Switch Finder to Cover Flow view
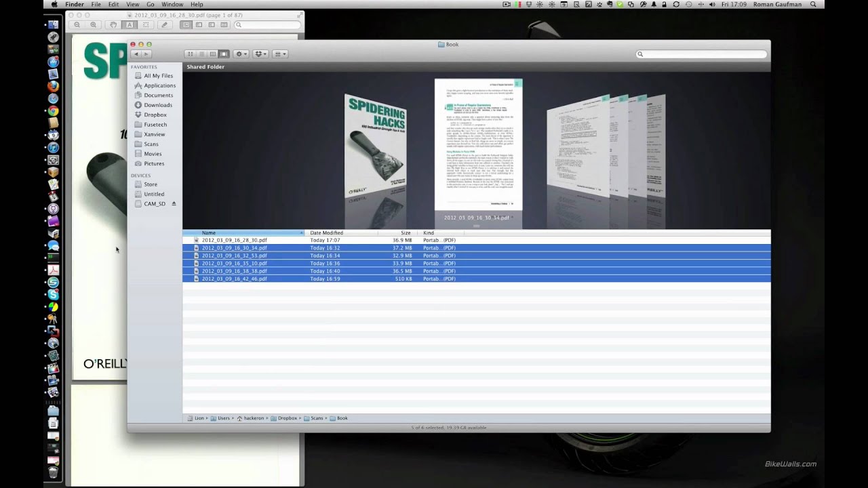This screenshot has height=488, width=868. pos(223,54)
